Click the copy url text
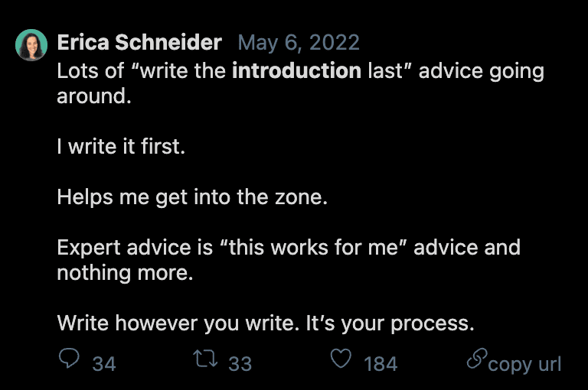588x390 pixels. 524,365
